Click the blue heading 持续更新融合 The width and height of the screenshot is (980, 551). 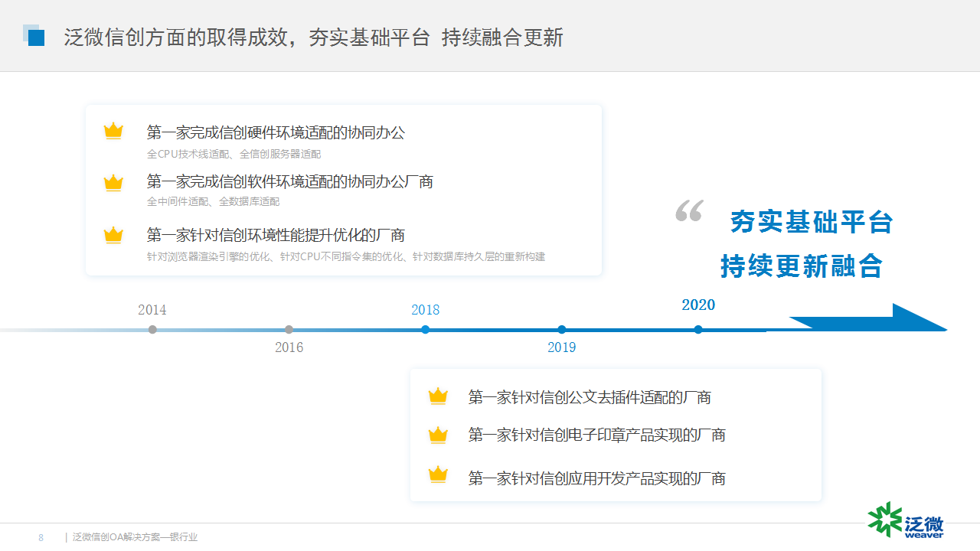pos(802,266)
